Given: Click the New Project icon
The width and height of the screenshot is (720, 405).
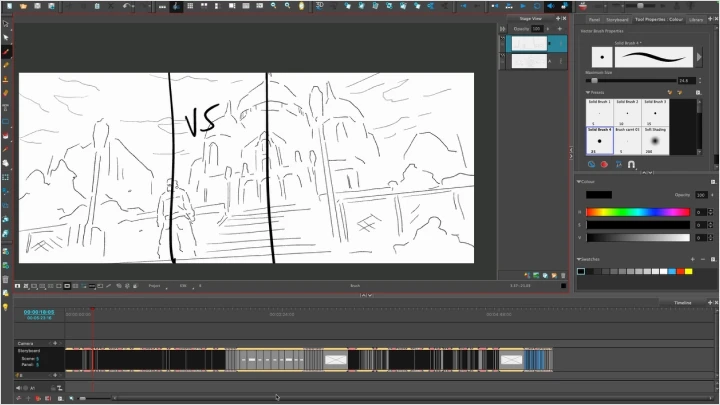Looking at the screenshot, I should pos(8,6).
